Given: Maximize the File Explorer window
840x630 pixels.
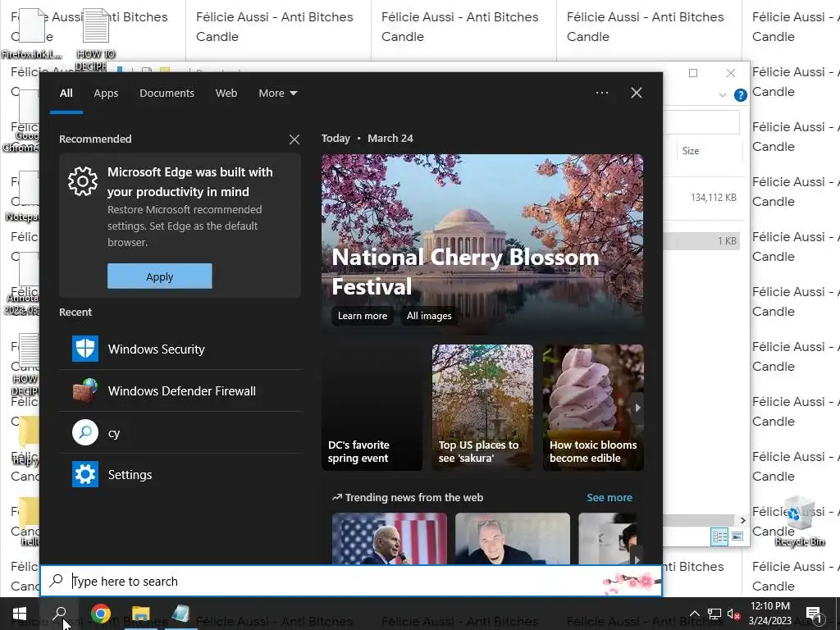Looking at the screenshot, I should point(692,73).
